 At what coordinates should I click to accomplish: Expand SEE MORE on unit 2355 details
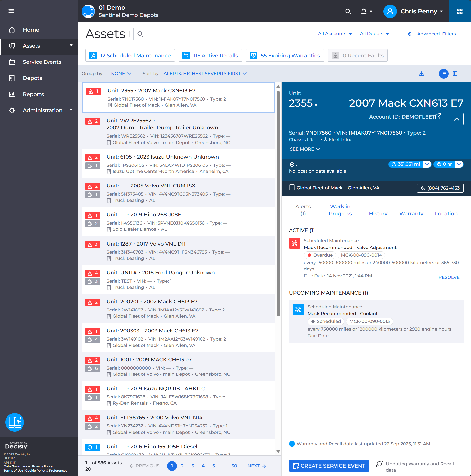[x=305, y=149]
